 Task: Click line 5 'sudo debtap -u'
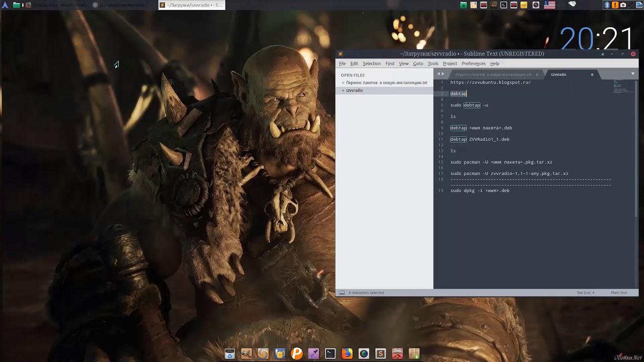[469, 105]
